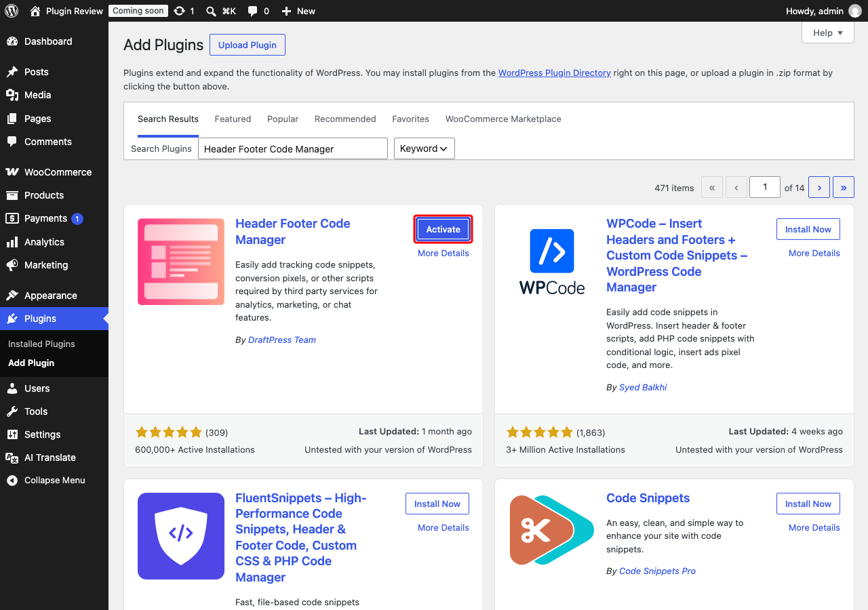Click the Collapse Menu arrow icon
Viewport: 868px width, 610px height.
tap(12, 481)
